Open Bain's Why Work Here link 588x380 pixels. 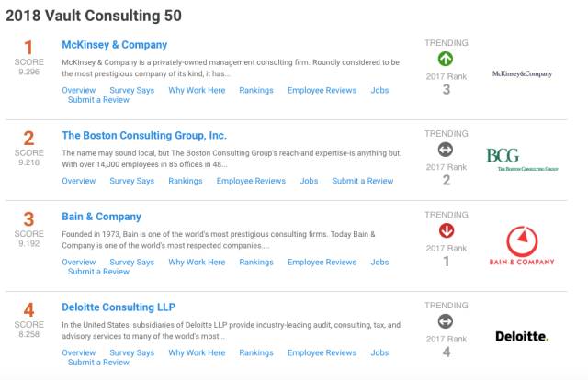[197, 262]
